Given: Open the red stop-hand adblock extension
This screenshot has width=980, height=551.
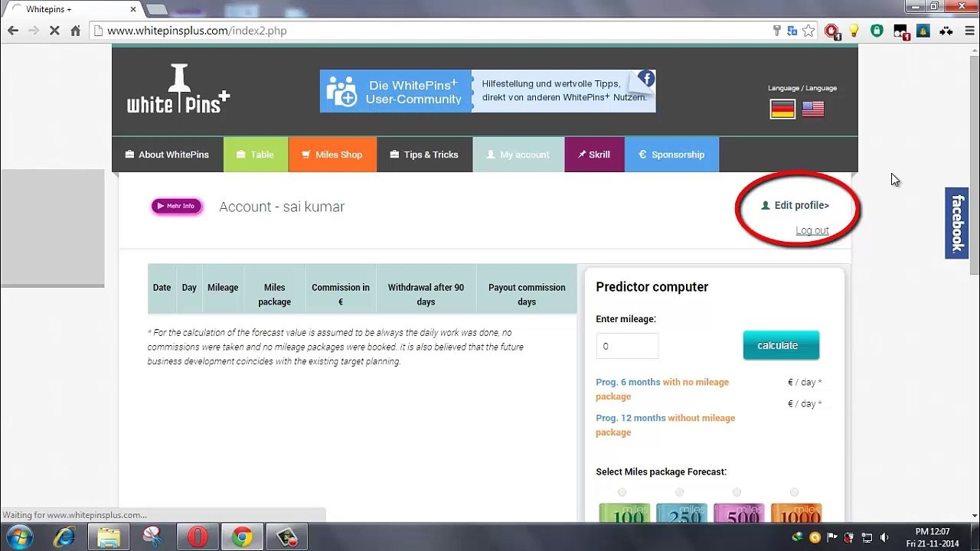Looking at the screenshot, I should tap(831, 31).
